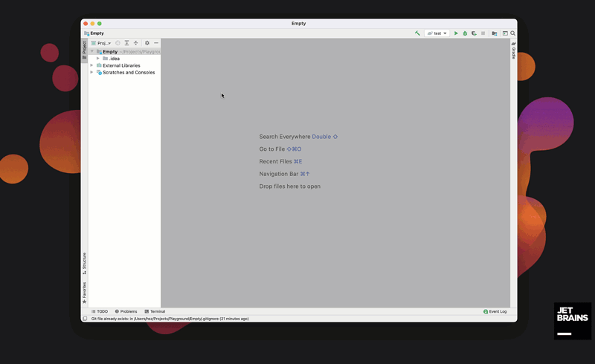Click the 'Drop files here to open' text

pos(289,186)
